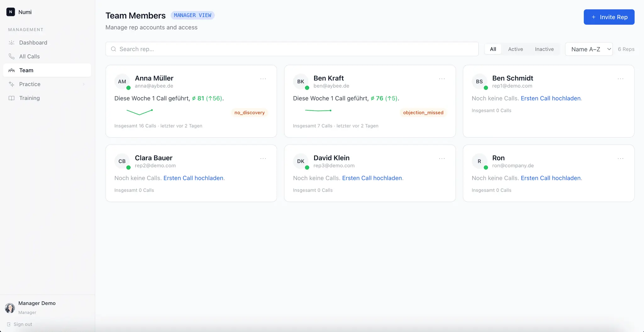Click the name Ben Kraft
This screenshot has height=332, width=644.
pyautogui.click(x=329, y=78)
